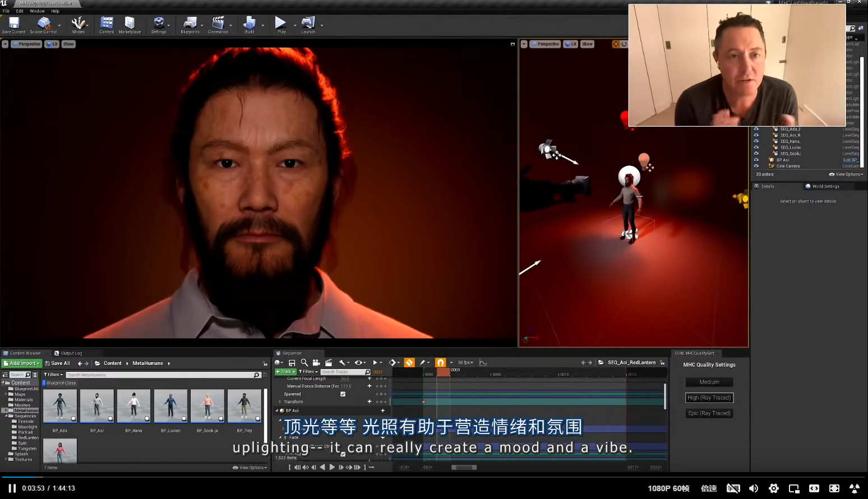
Task: Toggle visibility eye for SEQ_Aoi_R
Action: coord(756,135)
